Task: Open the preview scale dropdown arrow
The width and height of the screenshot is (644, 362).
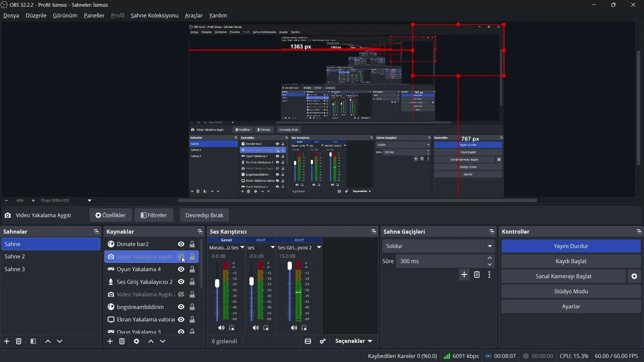Action: pos(90,200)
